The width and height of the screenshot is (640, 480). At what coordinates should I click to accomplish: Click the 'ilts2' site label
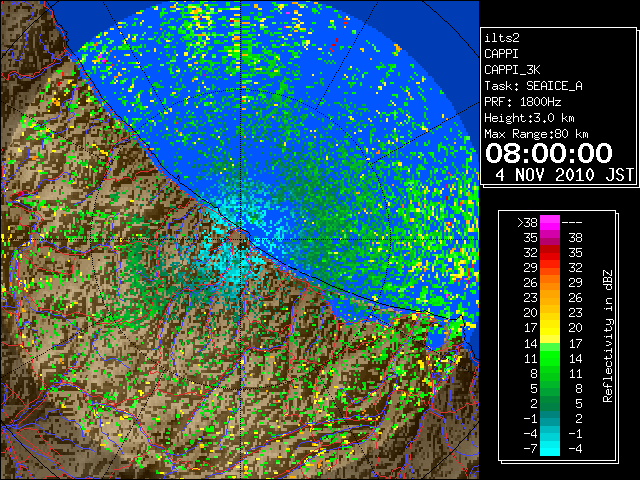(502, 38)
